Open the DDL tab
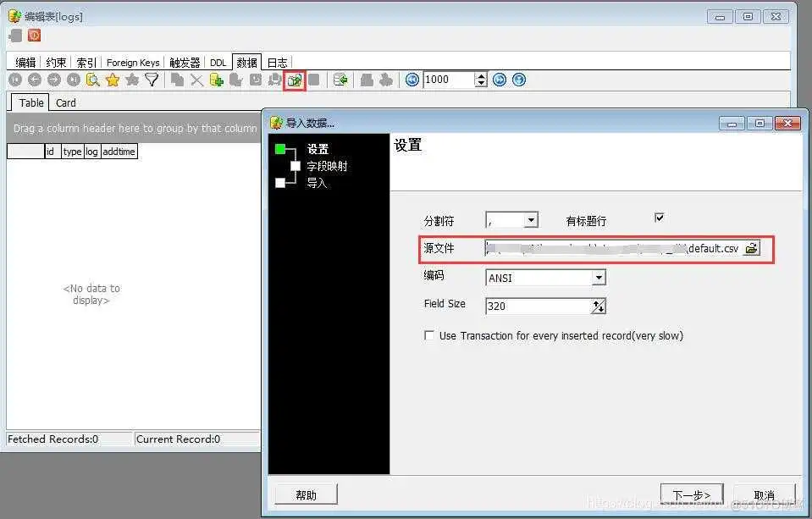 [x=218, y=63]
